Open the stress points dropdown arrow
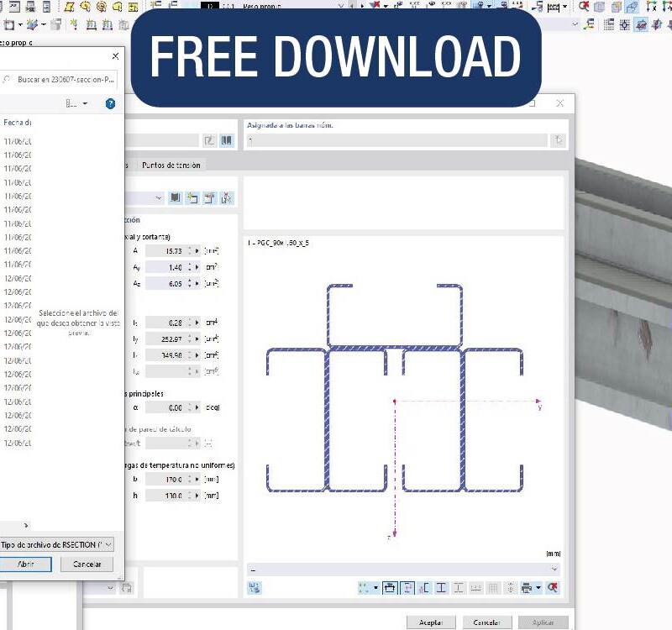 pyautogui.click(x=375, y=587)
